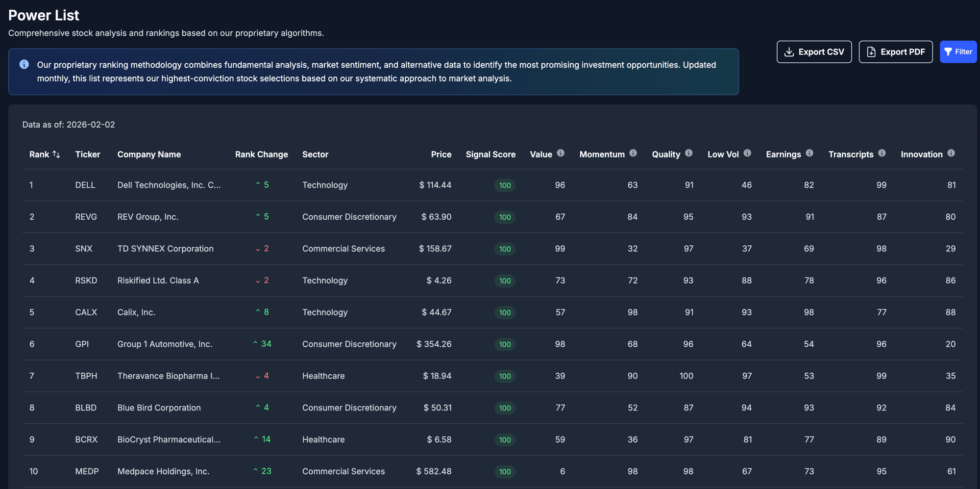Viewport: 980px width, 489px height.
Task: Click TBPH's red rank change indicator
Action: (x=262, y=376)
